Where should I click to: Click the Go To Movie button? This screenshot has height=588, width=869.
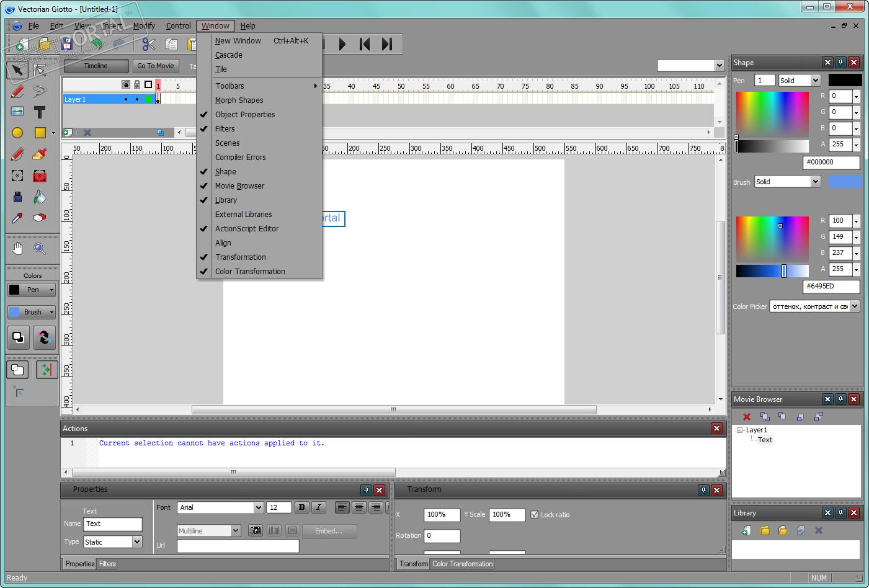[x=156, y=66]
